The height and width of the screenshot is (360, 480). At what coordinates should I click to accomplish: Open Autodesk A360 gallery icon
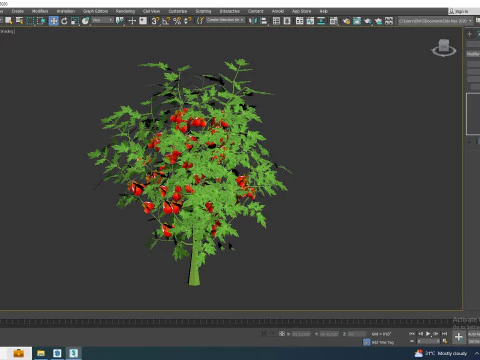pos(389,21)
